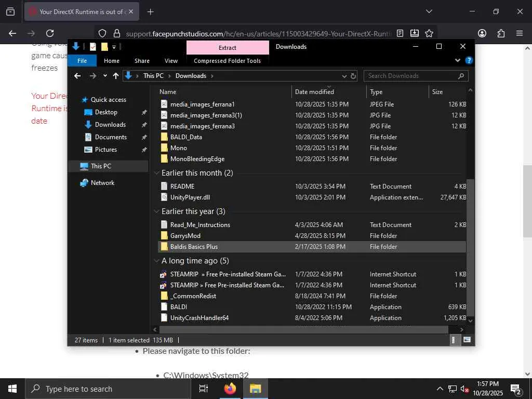
Task: Go up one folder level
Action: pyautogui.click(x=116, y=76)
